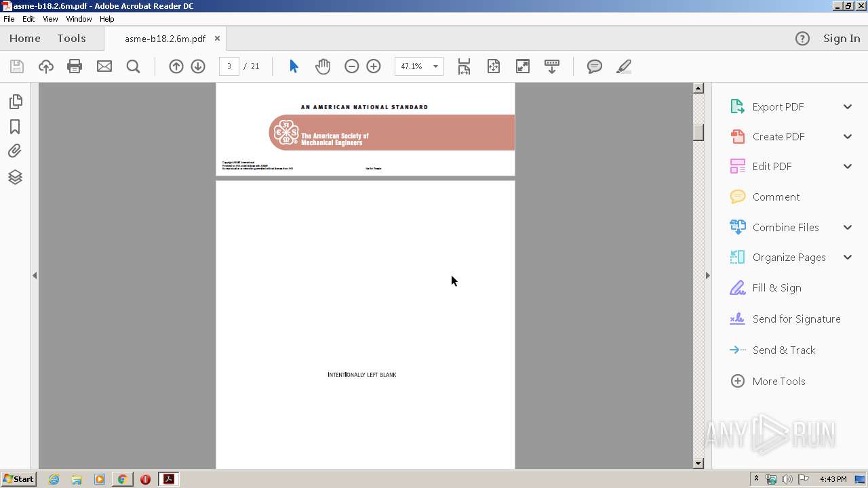Open the View menu
The height and width of the screenshot is (488, 868).
click(x=50, y=19)
